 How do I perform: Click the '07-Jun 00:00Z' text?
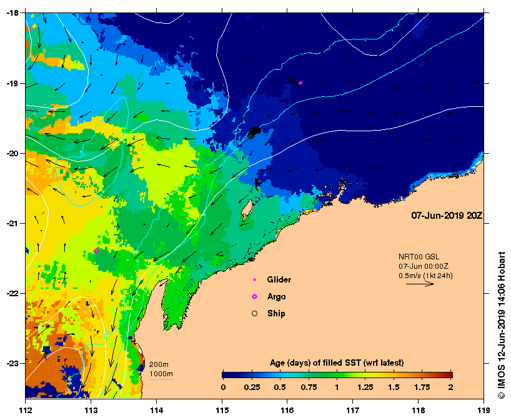pos(424,266)
